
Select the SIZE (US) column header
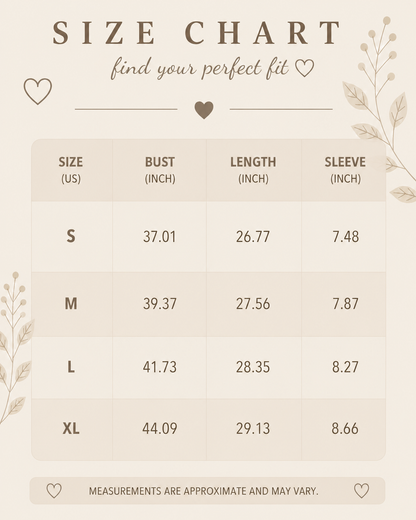click(71, 170)
